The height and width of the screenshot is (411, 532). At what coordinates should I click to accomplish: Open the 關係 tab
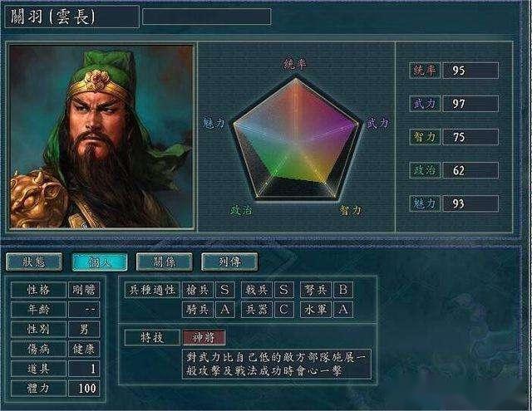(x=165, y=262)
